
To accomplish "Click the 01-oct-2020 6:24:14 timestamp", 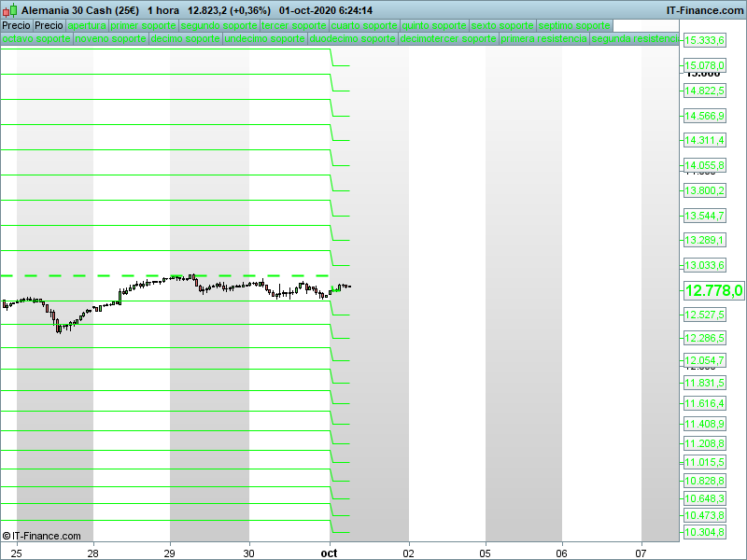I will click(326, 10).
